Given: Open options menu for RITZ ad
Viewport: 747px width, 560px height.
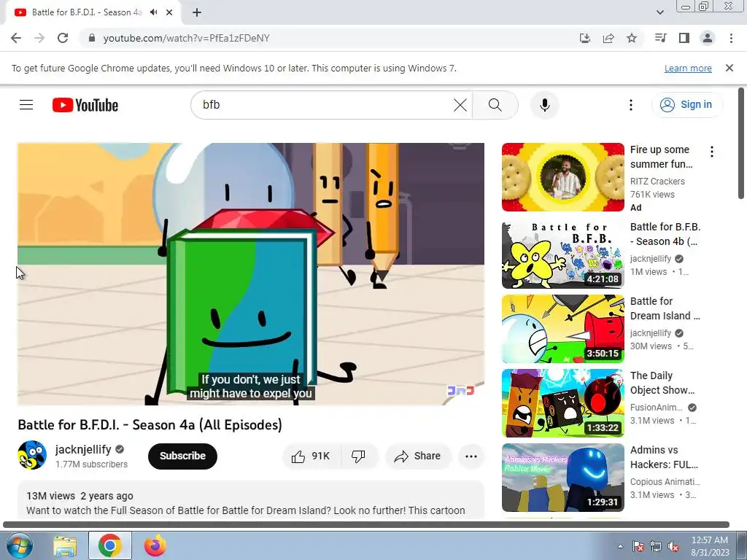Looking at the screenshot, I should [712, 152].
